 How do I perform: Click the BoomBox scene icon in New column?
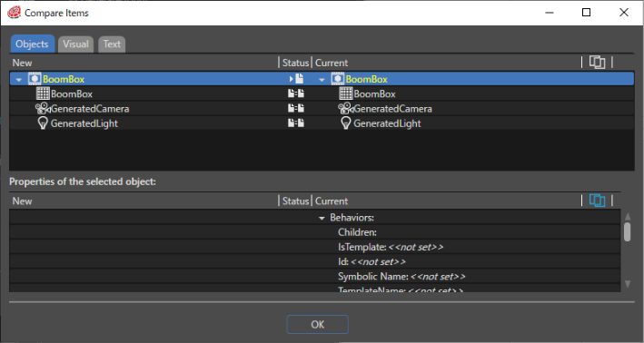(x=35, y=79)
